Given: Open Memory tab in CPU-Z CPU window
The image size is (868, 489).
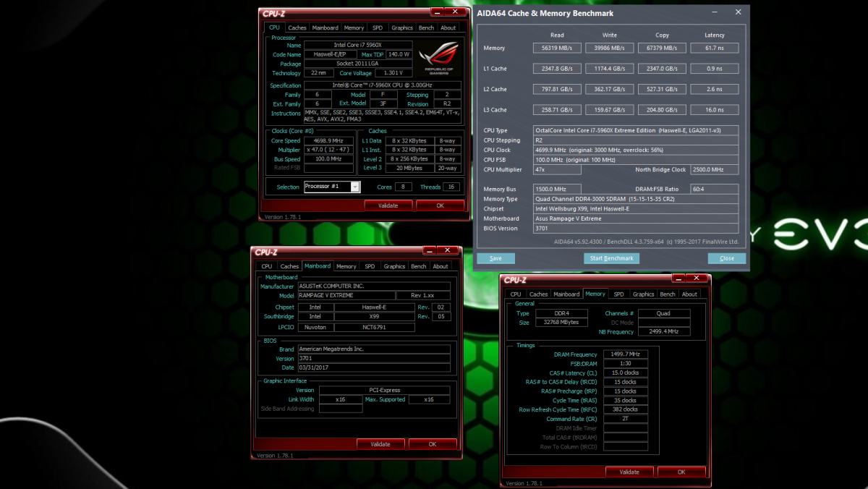Looking at the screenshot, I should (354, 27).
